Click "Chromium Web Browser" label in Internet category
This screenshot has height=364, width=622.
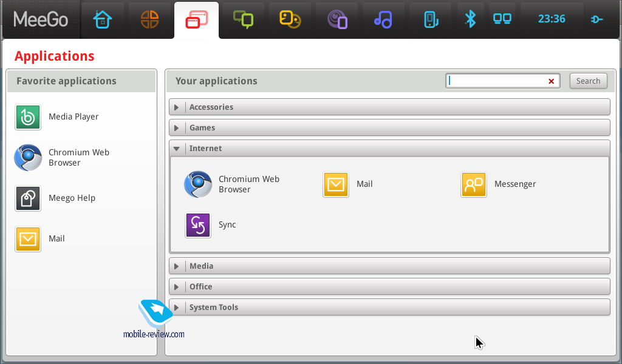[x=249, y=184]
